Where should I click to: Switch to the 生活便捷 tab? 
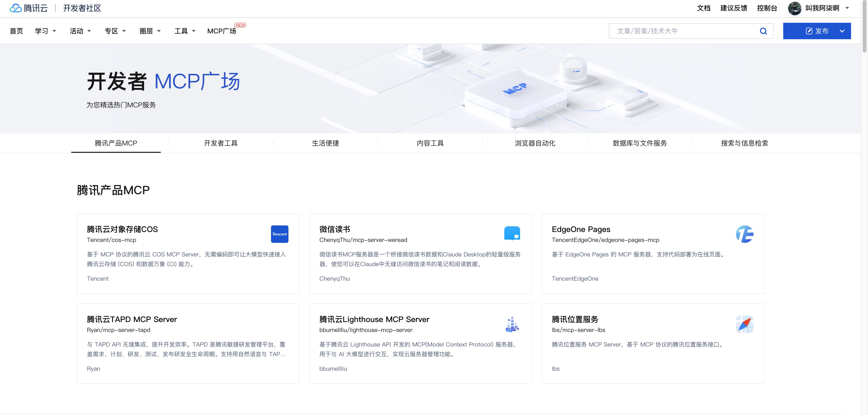pyautogui.click(x=325, y=143)
